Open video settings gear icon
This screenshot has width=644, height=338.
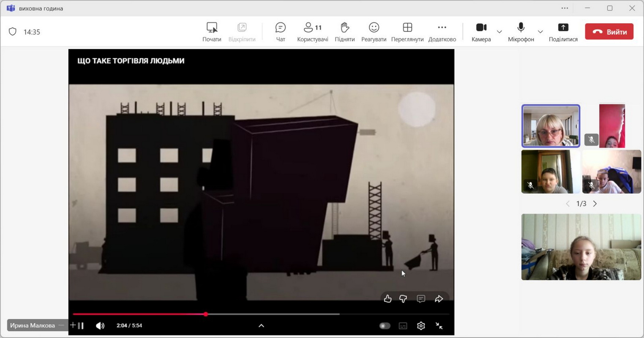click(420, 326)
